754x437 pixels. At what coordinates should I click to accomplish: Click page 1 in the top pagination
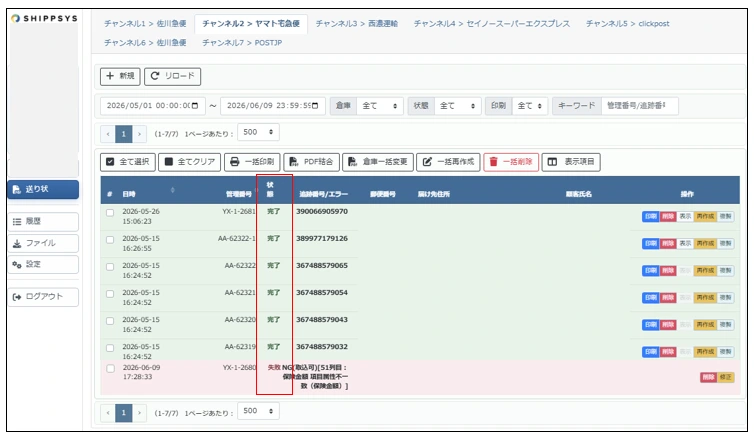124,134
